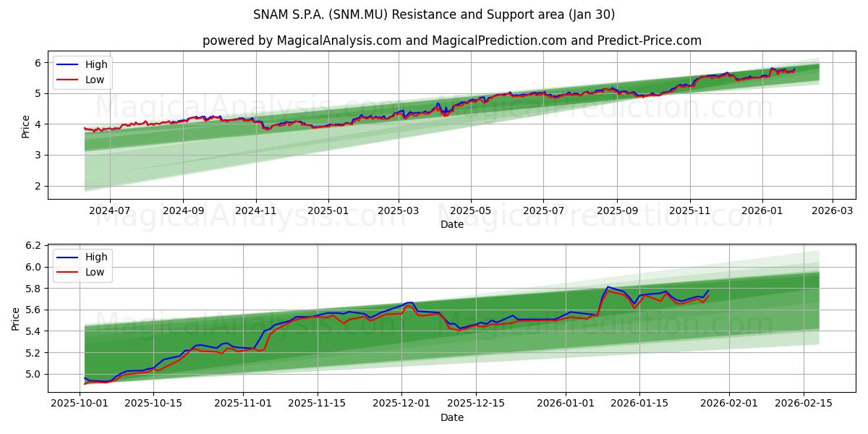
Task: Click the '2025-05' x-axis tick label
Action: click(x=471, y=210)
